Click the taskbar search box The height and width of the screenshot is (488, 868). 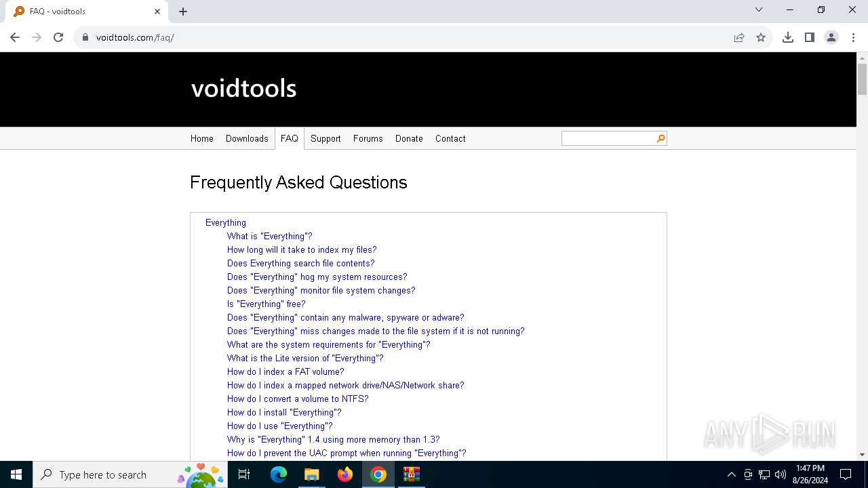pyautogui.click(x=131, y=474)
